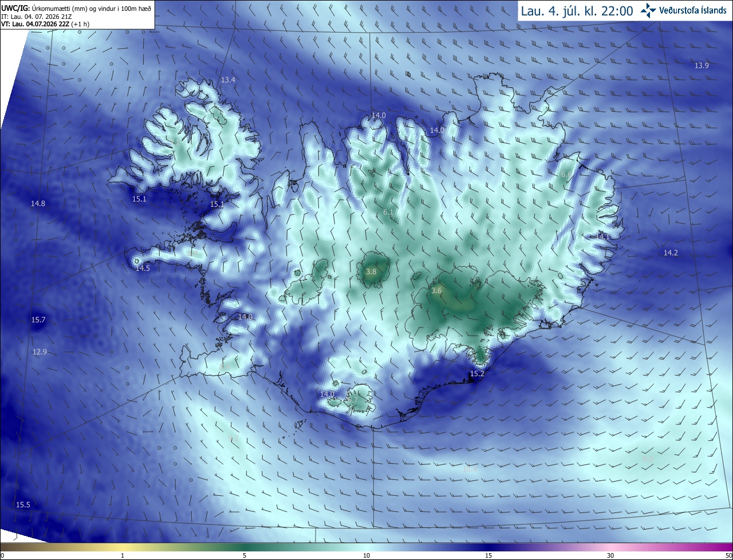Click the 14.8 label in the western ocean
This screenshot has height=560, width=733.
coord(38,203)
